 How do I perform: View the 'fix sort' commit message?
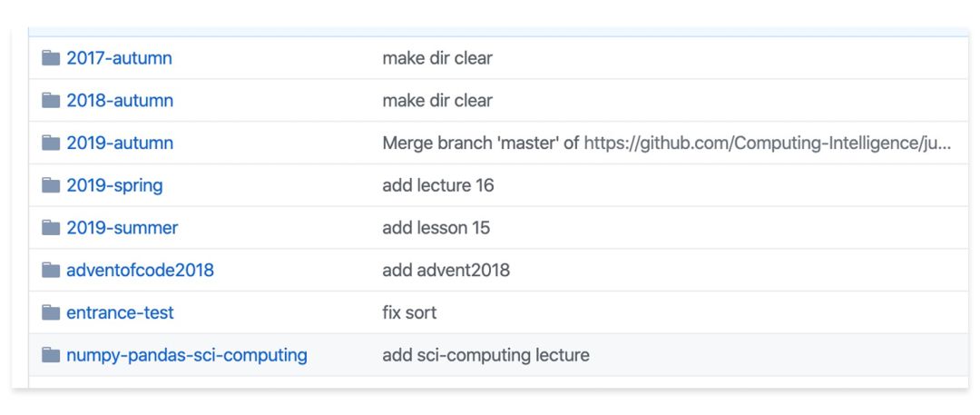pos(409,312)
